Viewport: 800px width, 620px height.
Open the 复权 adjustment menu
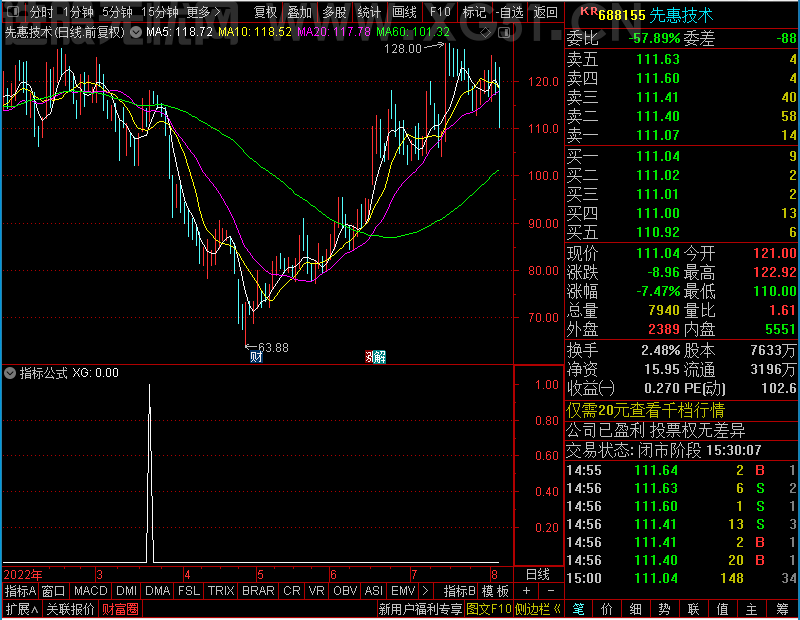[265, 12]
